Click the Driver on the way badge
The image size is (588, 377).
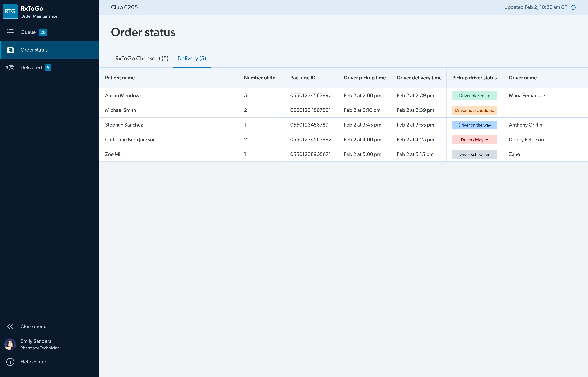click(475, 125)
